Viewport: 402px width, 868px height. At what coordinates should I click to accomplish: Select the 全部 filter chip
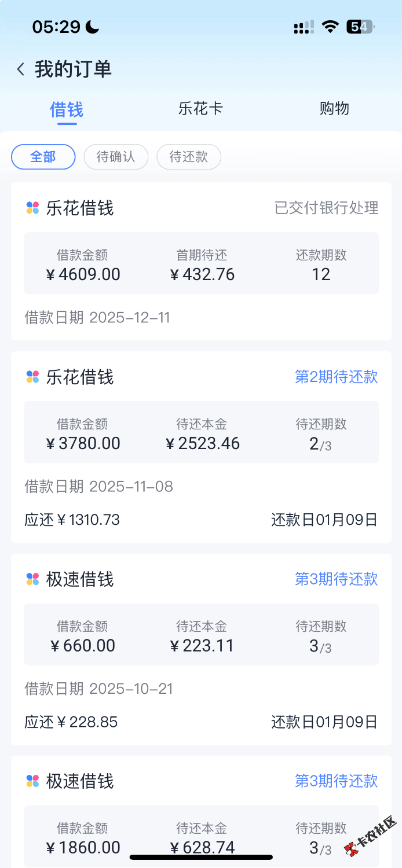coord(43,157)
